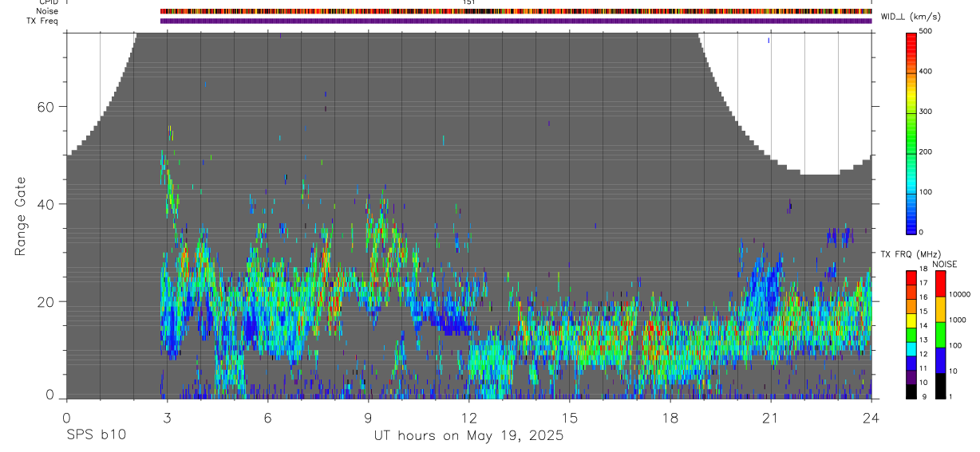The width and height of the screenshot is (980, 452).
Task: Click the '9' hour tick on the UT axis
Action: 368,417
